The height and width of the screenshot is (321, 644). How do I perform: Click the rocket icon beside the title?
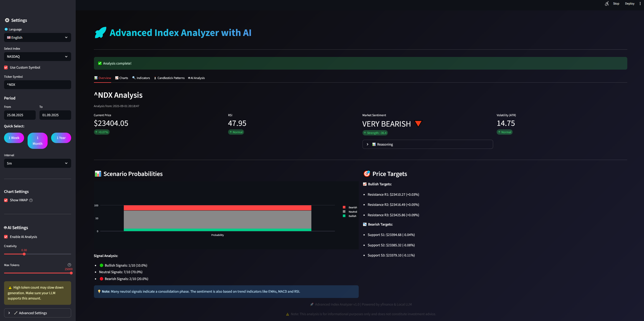(x=100, y=33)
